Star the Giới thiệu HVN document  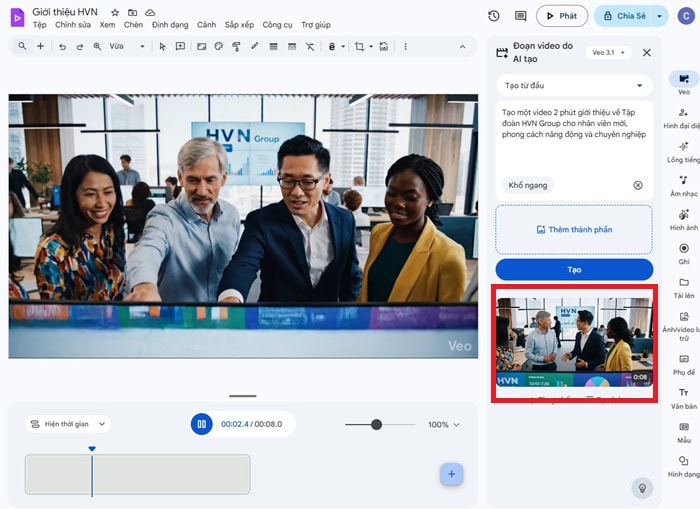115,12
